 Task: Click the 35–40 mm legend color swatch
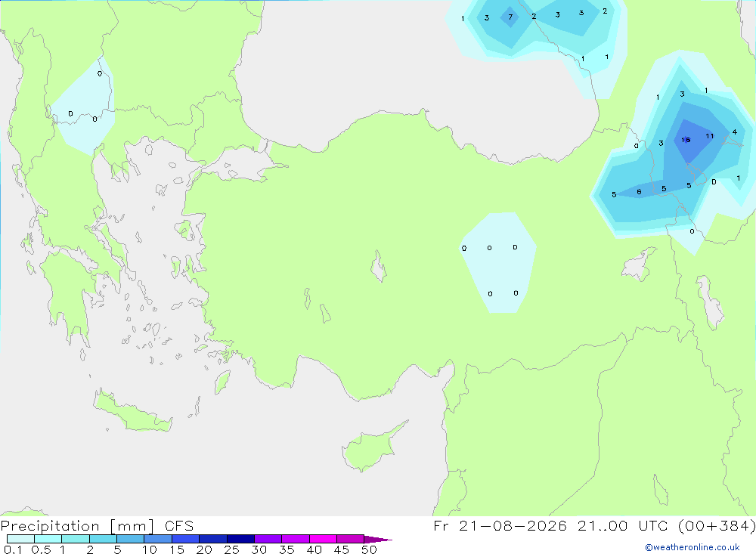[296, 539]
